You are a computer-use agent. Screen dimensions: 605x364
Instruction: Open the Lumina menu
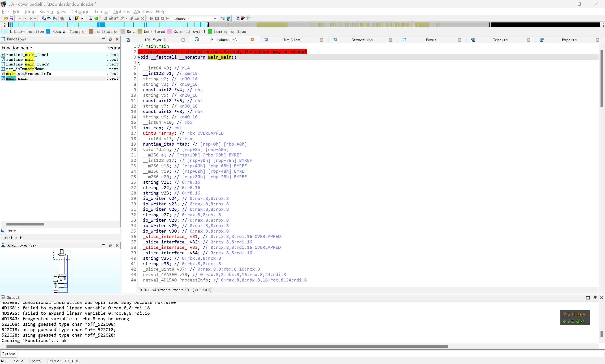(102, 12)
